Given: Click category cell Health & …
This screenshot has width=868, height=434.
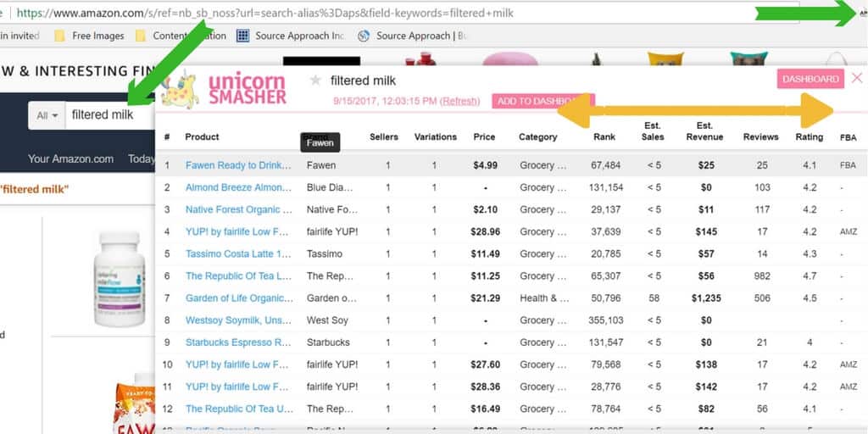Looking at the screenshot, I should 544,298.
